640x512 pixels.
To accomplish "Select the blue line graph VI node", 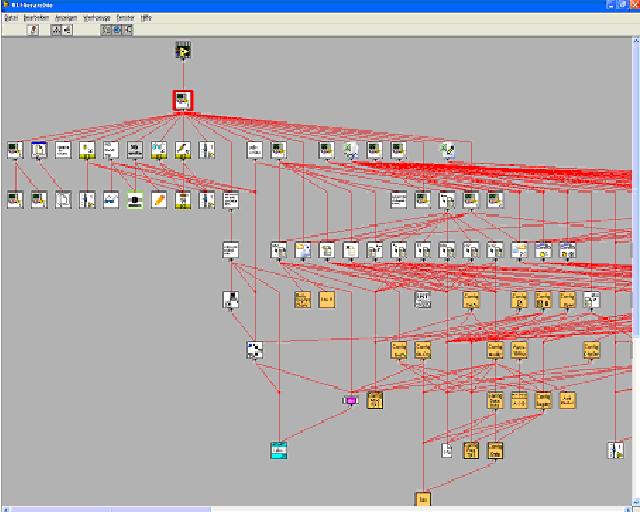I will [x=111, y=200].
